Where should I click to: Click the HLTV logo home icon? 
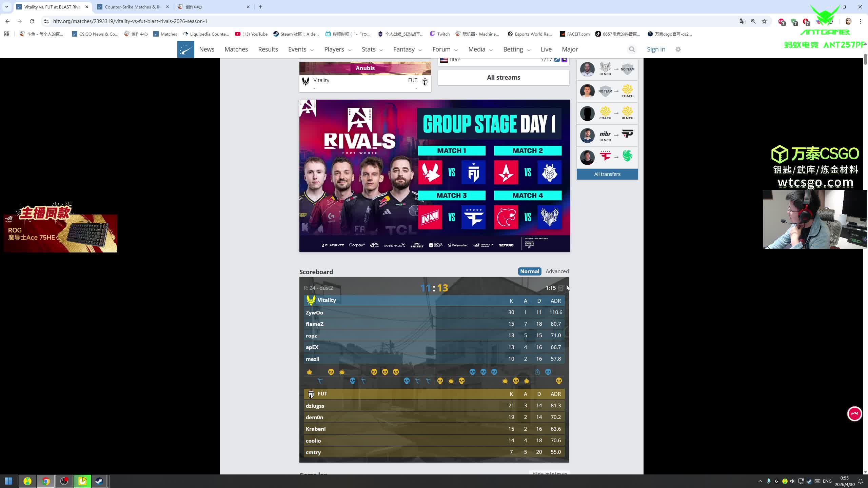pos(185,49)
